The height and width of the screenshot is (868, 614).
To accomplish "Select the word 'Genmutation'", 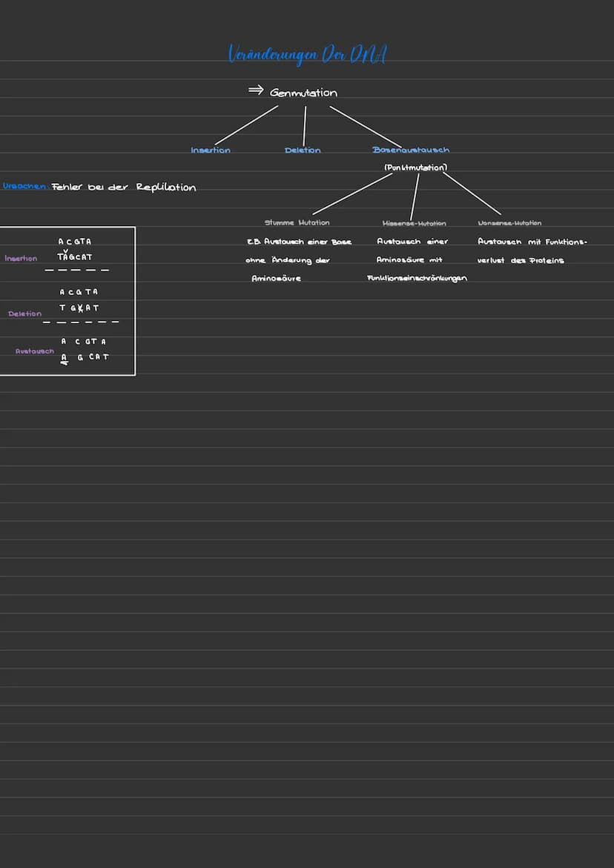I will click(303, 93).
